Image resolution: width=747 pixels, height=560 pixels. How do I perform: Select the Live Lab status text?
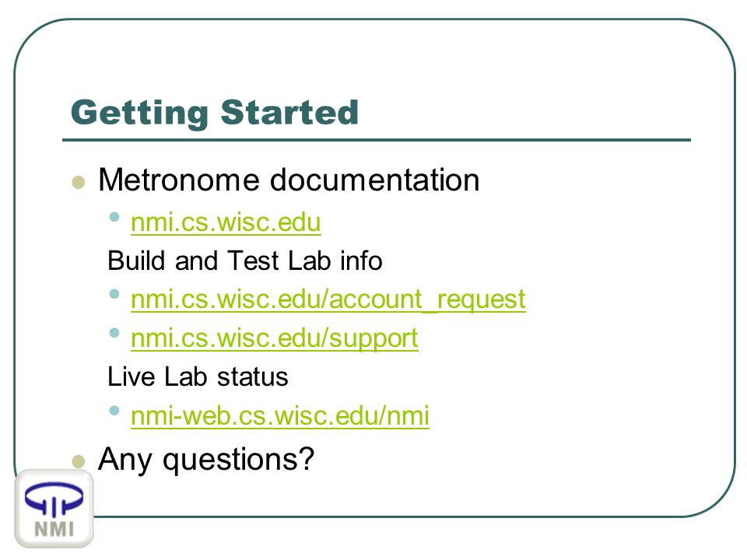tap(198, 376)
